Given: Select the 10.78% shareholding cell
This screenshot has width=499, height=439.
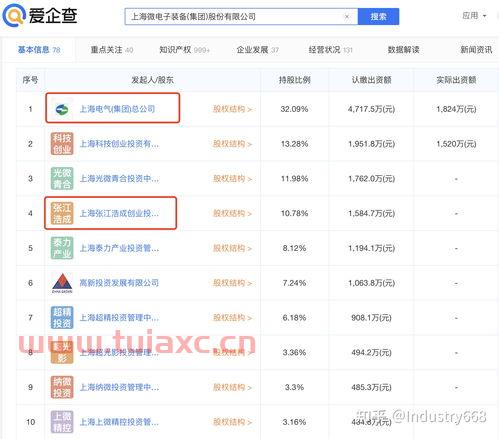Looking at the screenshot, I should [x=294, y=213].
